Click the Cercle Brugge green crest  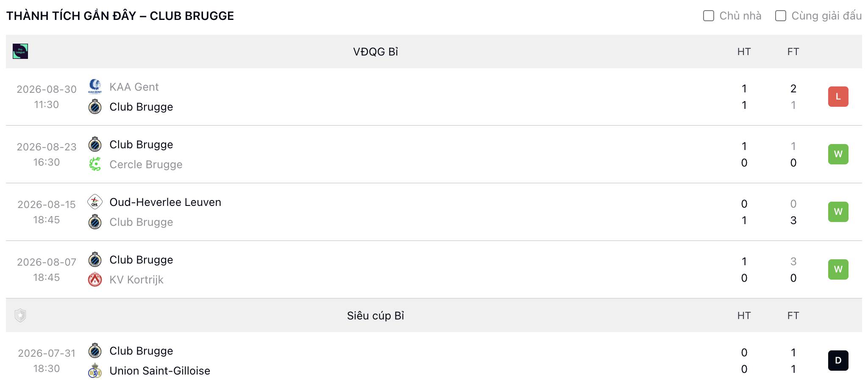click(x=95, y=164)
